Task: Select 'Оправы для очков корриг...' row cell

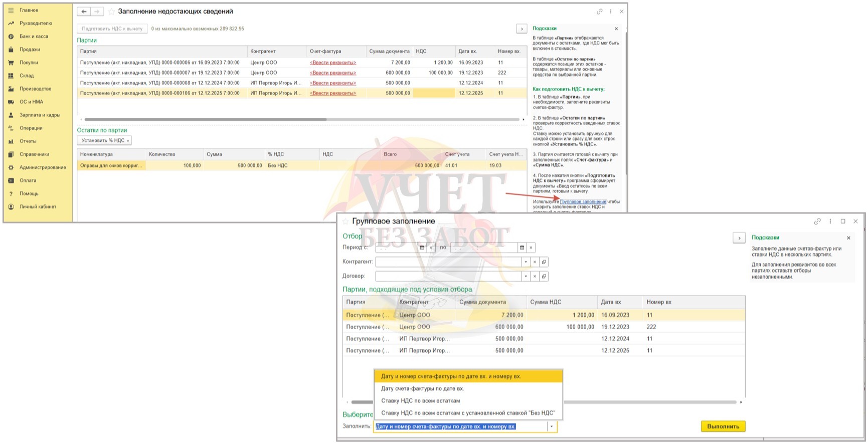Action: click(x=111, y=165)
